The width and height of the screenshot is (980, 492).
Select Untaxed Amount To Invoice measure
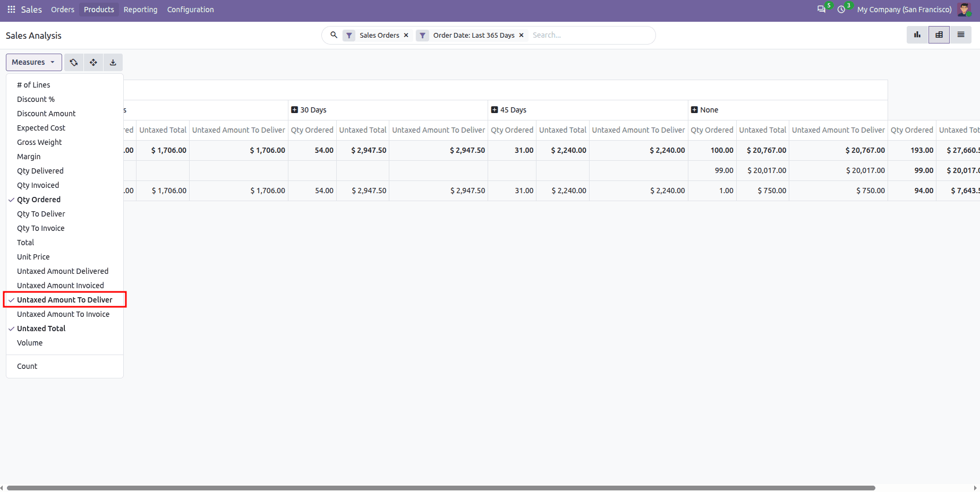point(65,314)
